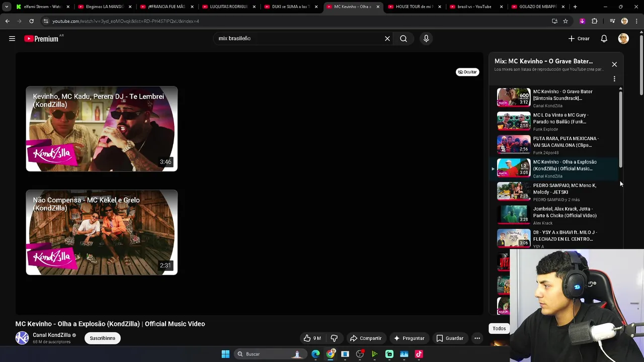Share the video via Compartir
The height and width of the screenshot is (362, 644).
coord(366,338)
